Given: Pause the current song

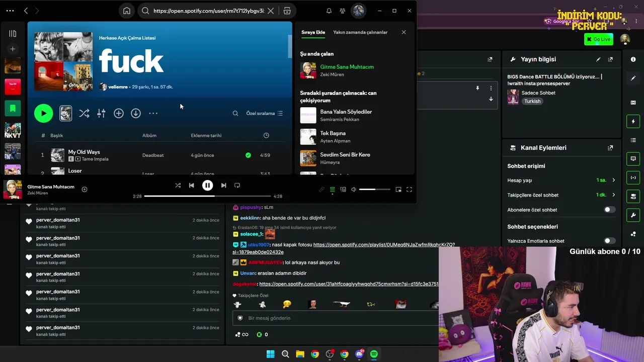Looking at the screenshot, I should [x=207, y=186].
